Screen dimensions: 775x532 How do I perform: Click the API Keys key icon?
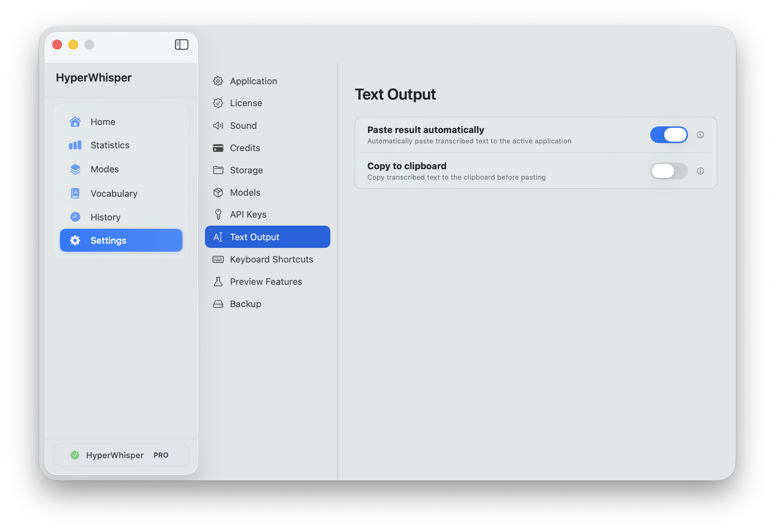click(218, 214)
